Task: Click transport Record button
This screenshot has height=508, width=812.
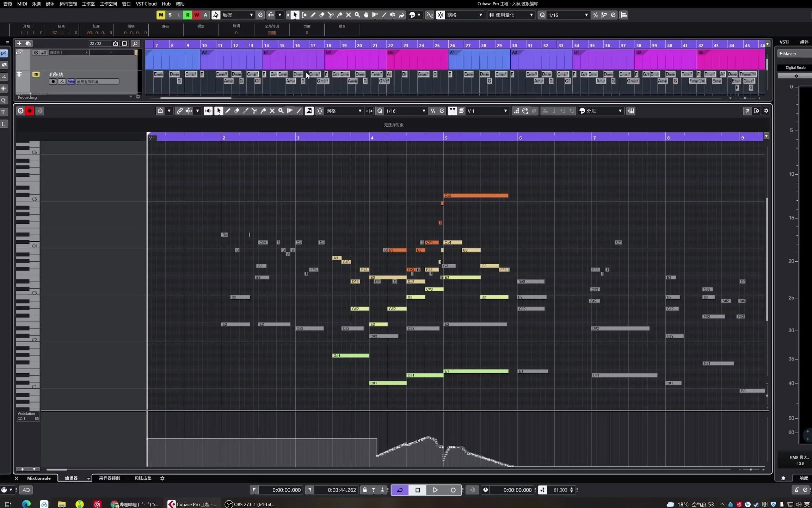Action: coord(453,490)
